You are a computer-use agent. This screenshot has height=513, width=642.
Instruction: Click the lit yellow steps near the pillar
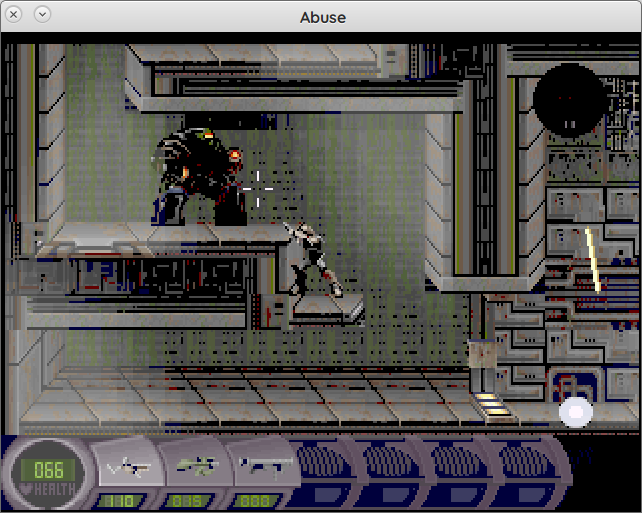pyautogui.click(x=492, y=405)
